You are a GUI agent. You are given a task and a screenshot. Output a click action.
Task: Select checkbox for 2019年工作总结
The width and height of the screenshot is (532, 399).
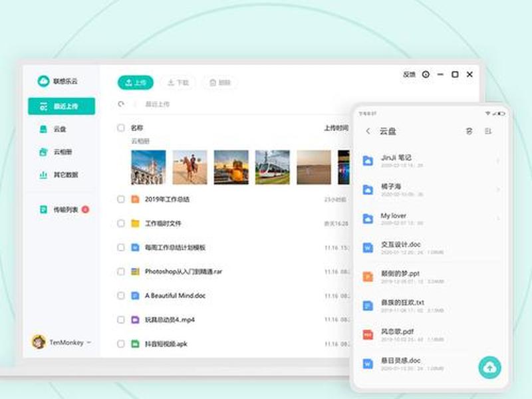tap(121, 199)
